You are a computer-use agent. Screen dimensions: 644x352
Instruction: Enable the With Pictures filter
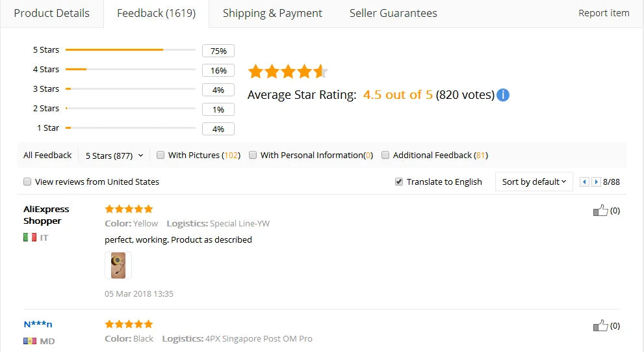[x=161, y=155]
